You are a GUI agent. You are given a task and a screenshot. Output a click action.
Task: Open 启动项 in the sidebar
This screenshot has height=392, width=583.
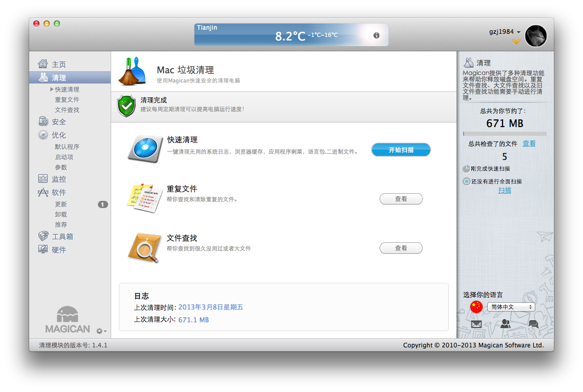[x=65, y=157]
